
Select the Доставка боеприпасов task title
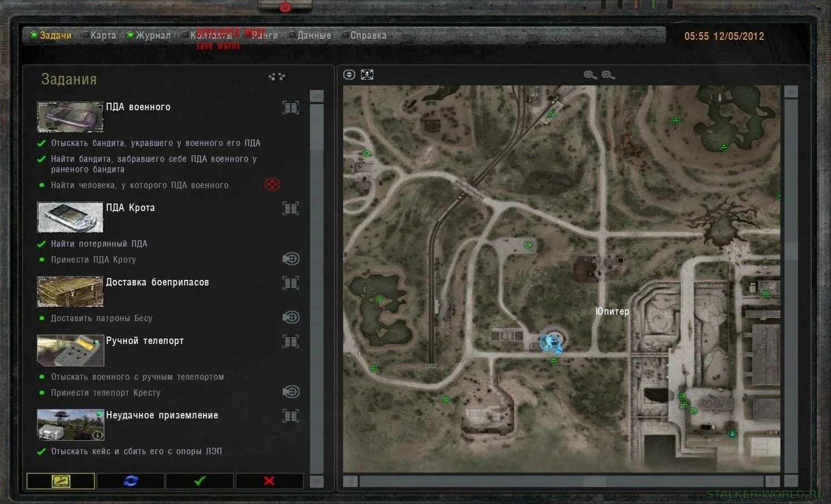[157, 282]
